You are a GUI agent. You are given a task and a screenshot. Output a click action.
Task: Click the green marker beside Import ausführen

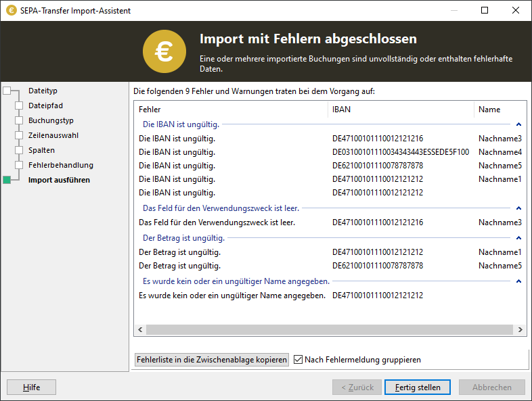(x=7, y=180)
